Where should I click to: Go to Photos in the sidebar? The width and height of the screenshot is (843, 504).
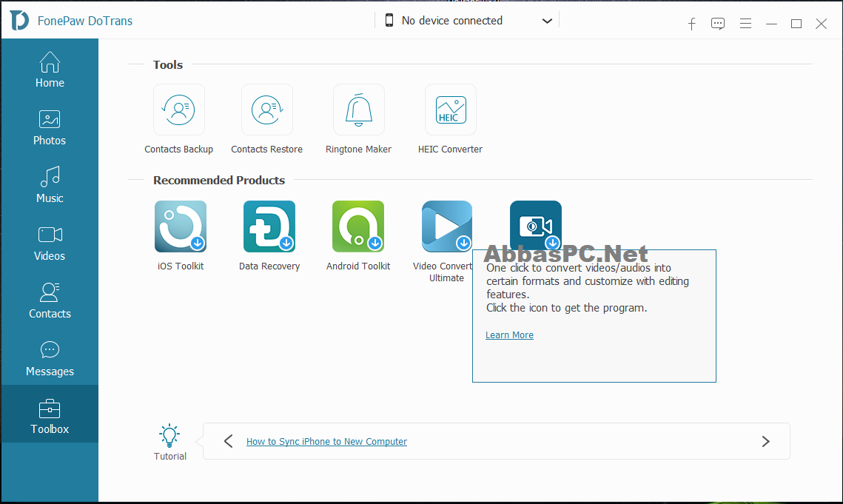pos(50,127)
